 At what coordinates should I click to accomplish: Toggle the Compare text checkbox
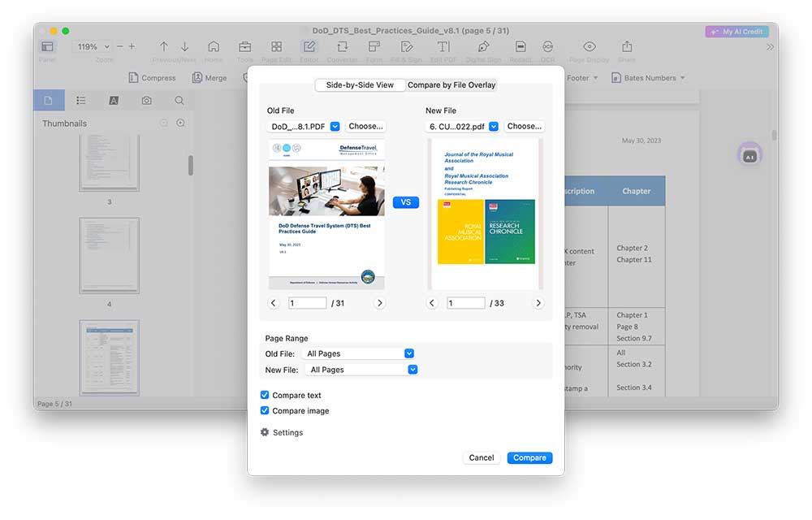[265, 395]
